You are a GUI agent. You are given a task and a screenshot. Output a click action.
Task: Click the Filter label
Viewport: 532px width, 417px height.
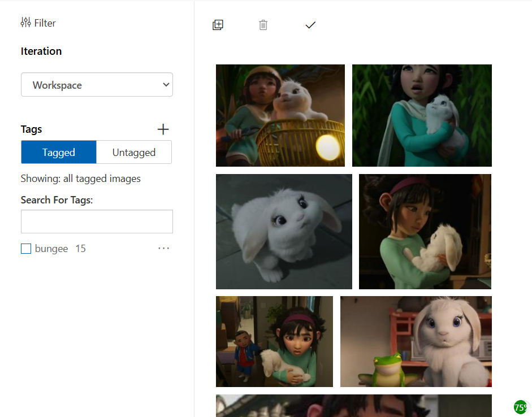coord(45,23)
